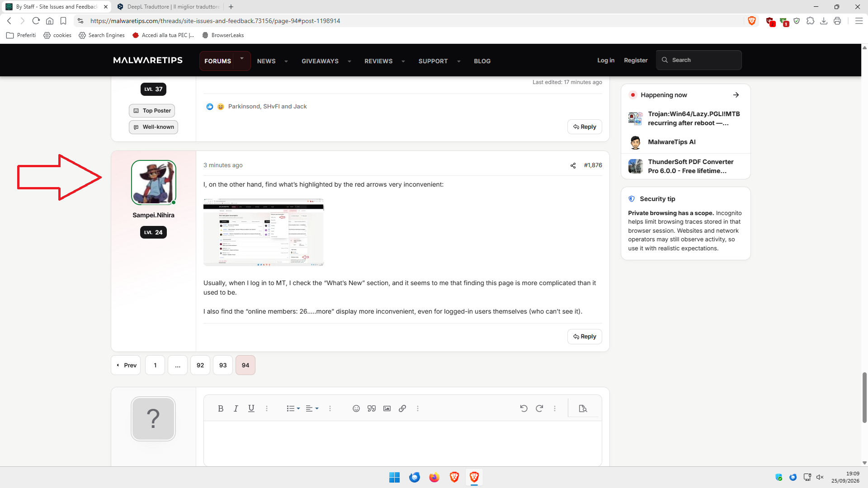Open the editor preview mode
The width and height of the screenshot is (868, 488).
583,408
